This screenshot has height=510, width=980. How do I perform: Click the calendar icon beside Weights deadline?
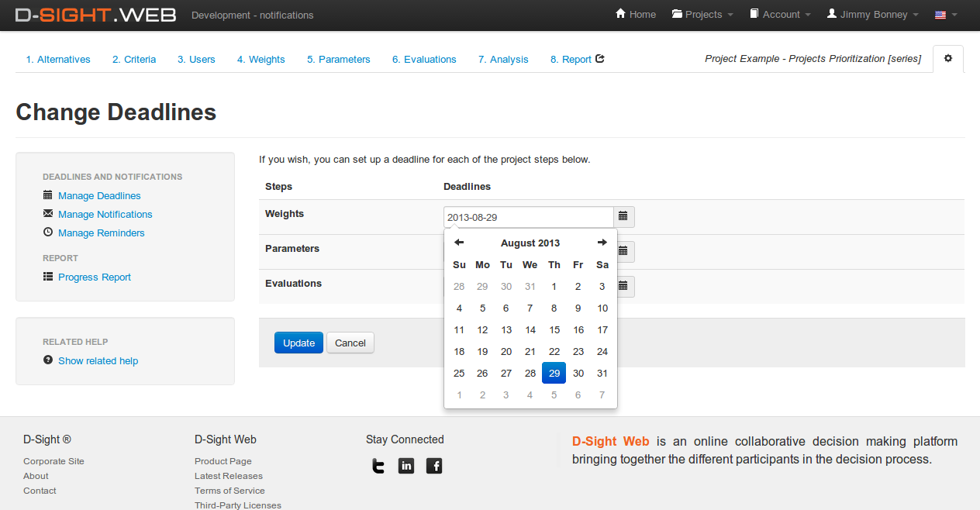(623, 217)
